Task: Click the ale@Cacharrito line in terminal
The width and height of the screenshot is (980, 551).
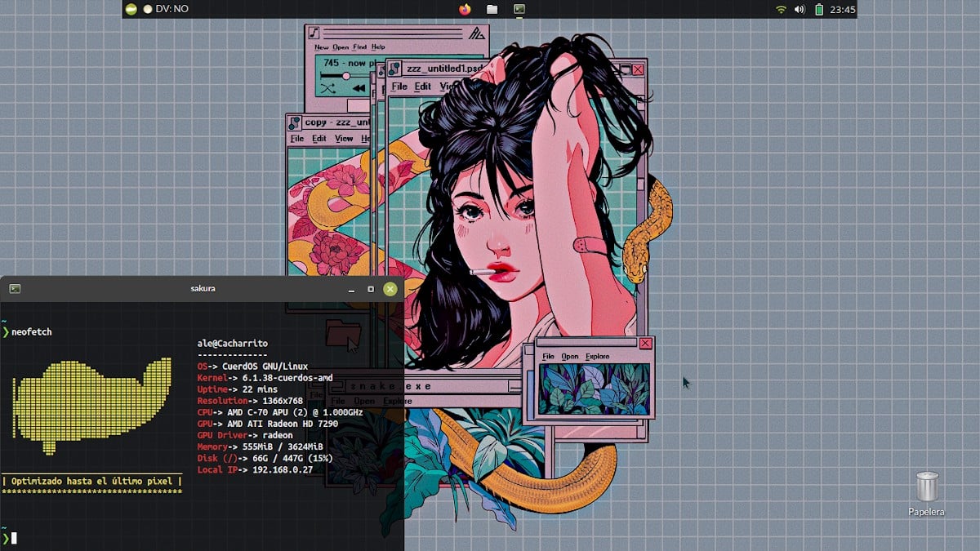Action: pos(233,344)
